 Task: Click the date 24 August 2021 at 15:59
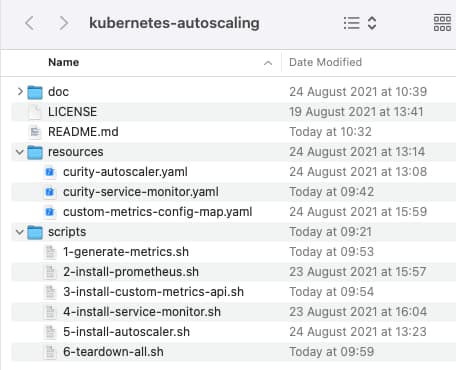click(x=358, y=212)
